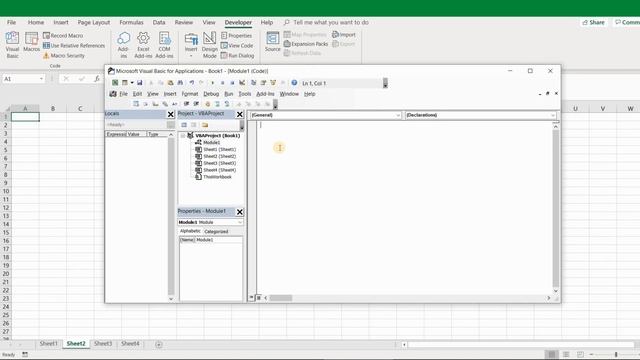Open the XML Source pane

click(273, 42)
